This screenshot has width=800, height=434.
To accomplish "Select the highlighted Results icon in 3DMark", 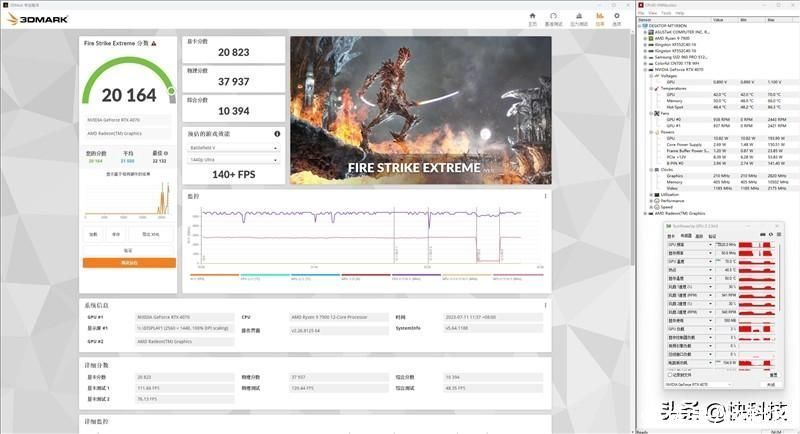I will coord(599,16).
